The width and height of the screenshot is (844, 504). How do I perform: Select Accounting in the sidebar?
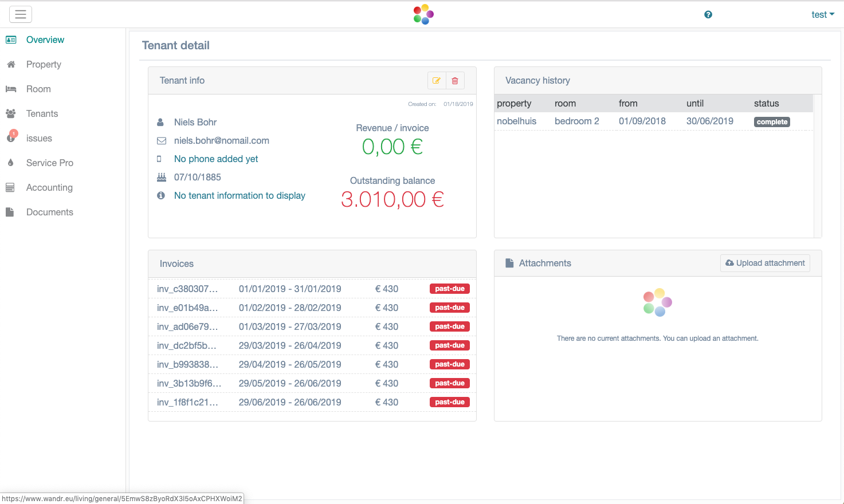(49, 188)
